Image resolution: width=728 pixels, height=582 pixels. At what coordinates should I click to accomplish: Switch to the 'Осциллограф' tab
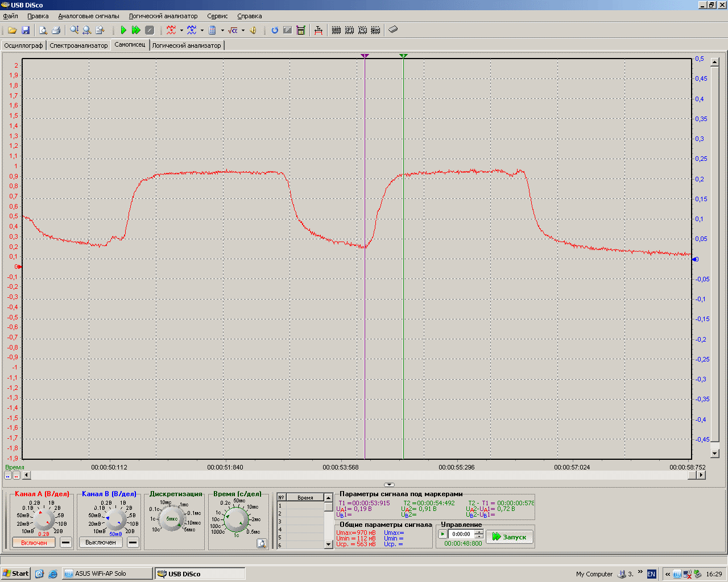[x=23, y=45]
